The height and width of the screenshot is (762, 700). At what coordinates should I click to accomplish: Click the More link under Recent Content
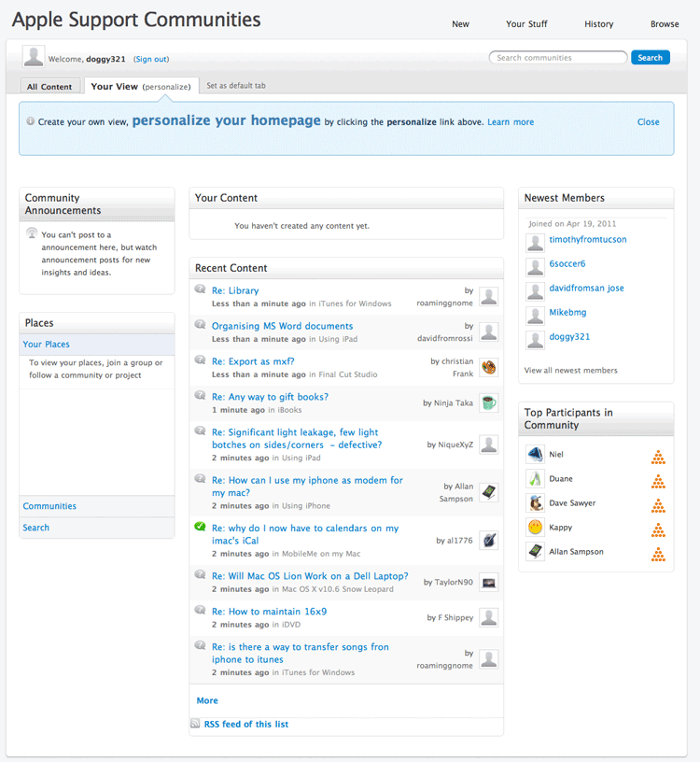pos(207,700)
